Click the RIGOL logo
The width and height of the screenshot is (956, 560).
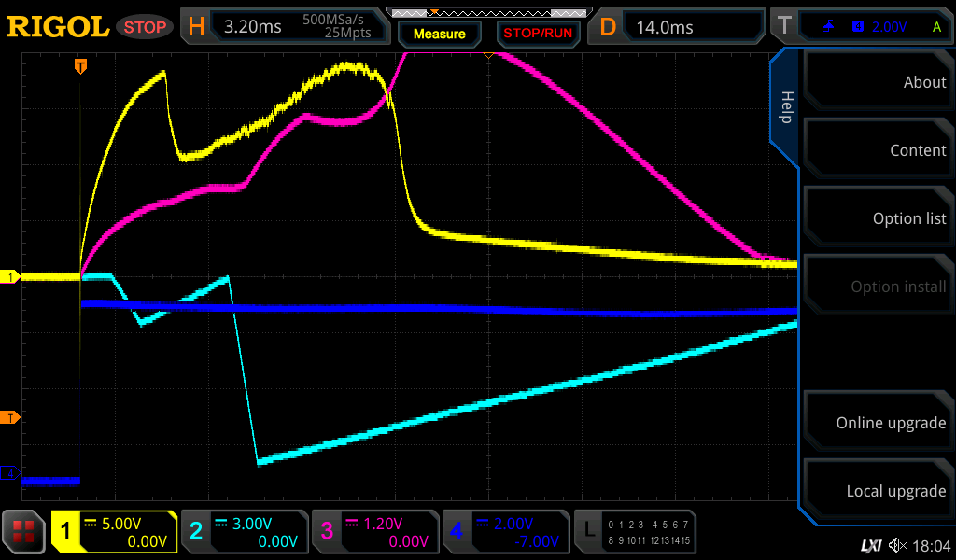pos(58,27)
